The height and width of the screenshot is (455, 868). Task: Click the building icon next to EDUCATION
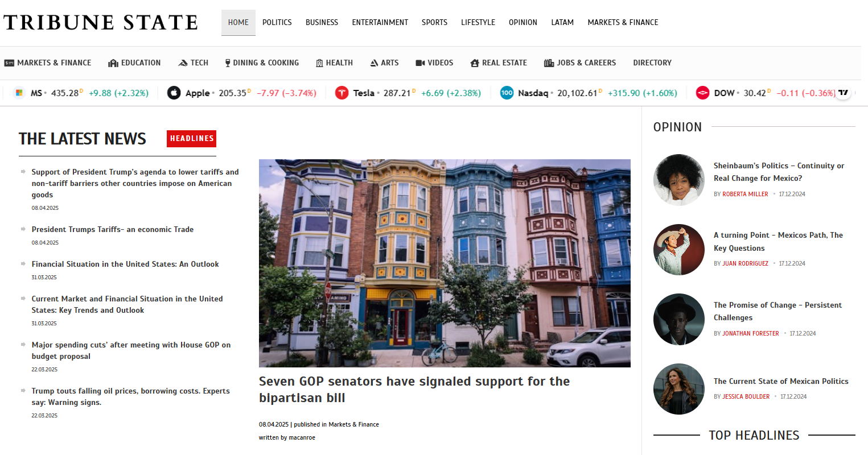pyautogui.click(x=112, y=63)
